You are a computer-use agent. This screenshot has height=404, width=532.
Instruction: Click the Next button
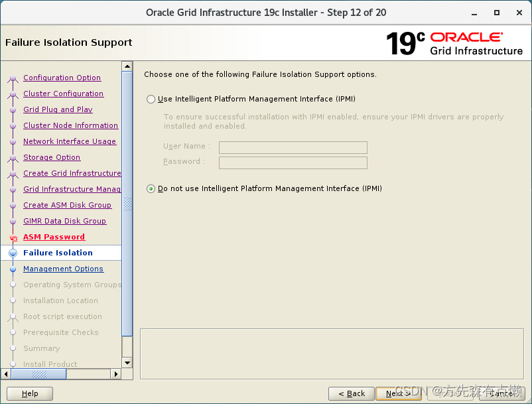399,393
